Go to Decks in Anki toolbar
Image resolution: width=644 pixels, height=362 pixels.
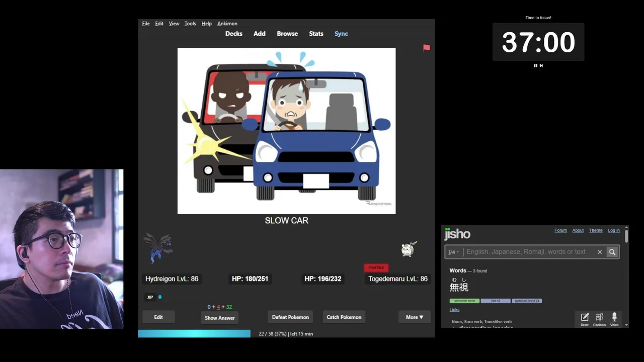point(234,34)
